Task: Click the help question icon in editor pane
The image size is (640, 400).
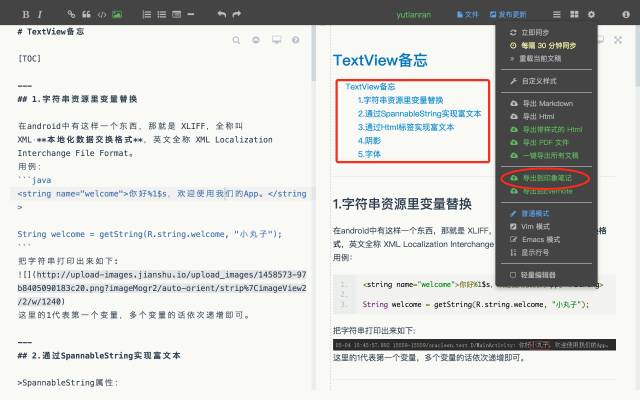Action: click(296, 40)
